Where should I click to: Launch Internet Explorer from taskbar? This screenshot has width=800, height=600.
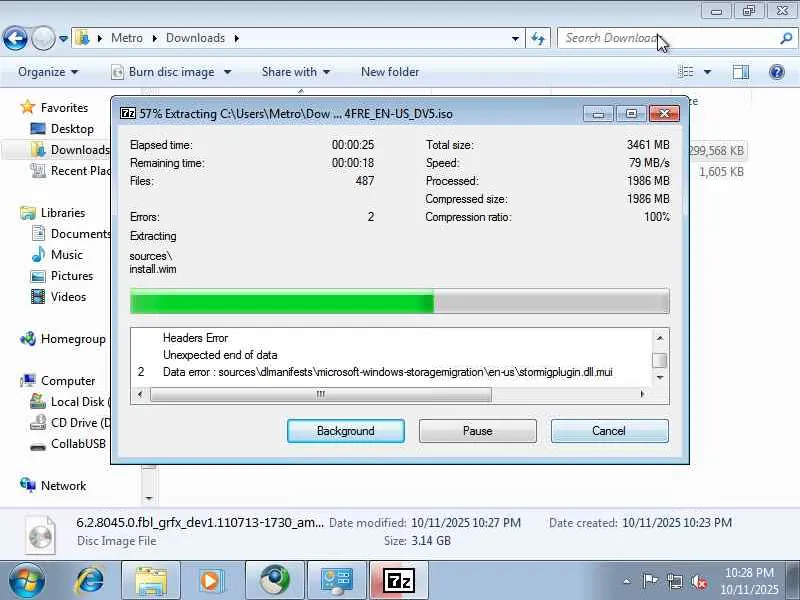point(89,581)
